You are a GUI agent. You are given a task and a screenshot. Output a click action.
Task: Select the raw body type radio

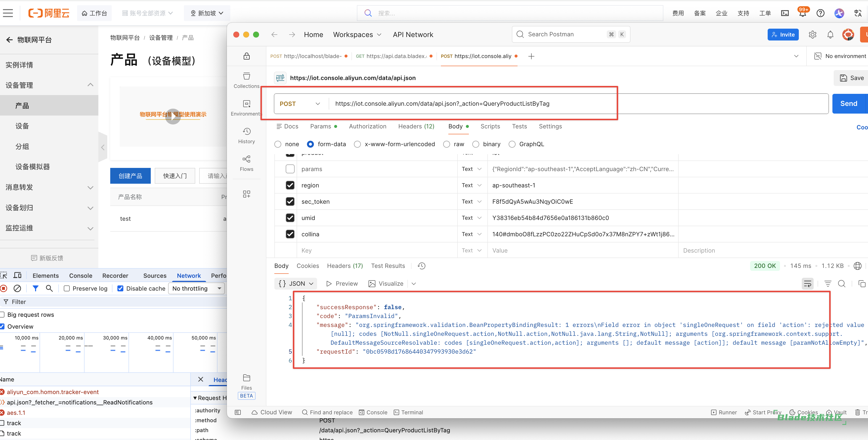[446, 144]
